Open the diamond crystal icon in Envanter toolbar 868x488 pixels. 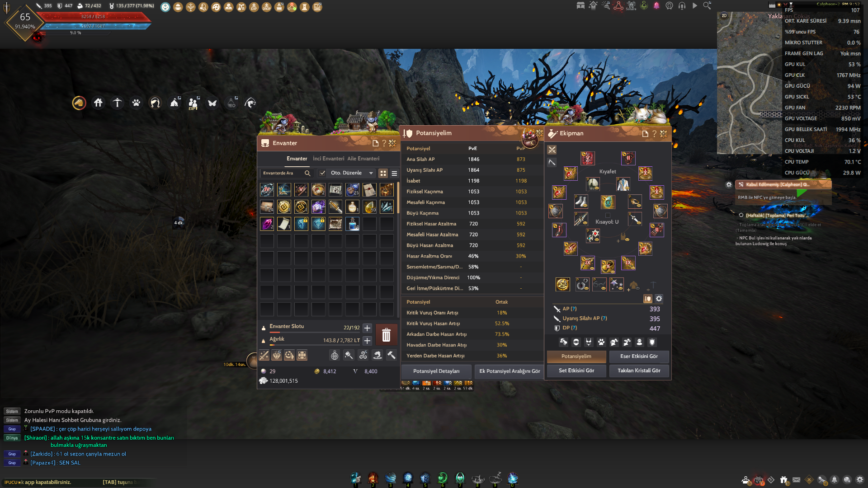pos(277,355)
